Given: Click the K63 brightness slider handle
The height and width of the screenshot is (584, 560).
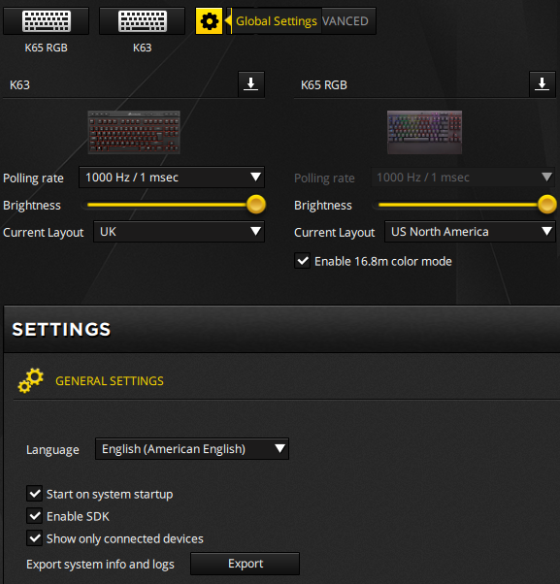Looking at the screenshot, I should pos(256,204).
